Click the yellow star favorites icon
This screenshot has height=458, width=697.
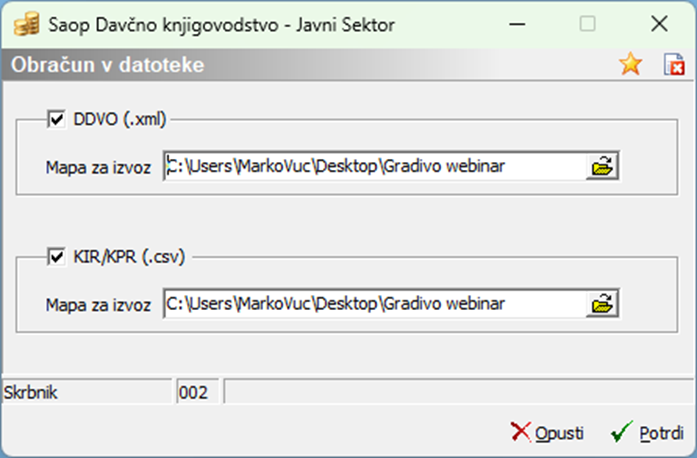pyautogui.click(x=630, y=64)
